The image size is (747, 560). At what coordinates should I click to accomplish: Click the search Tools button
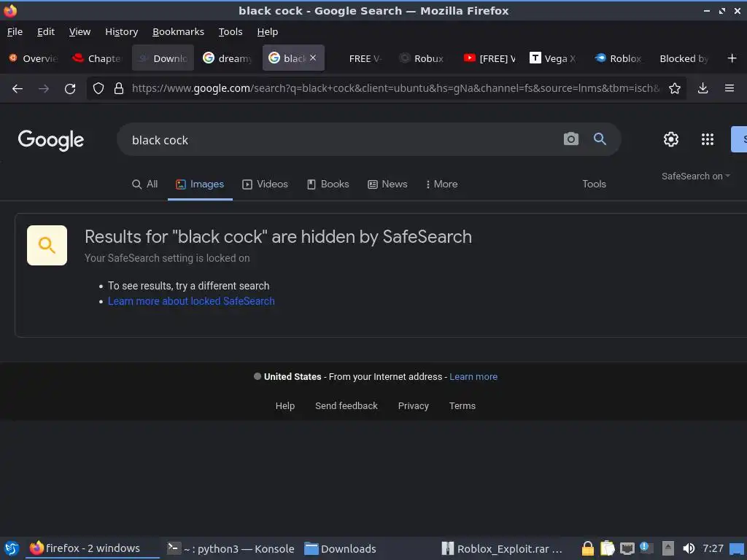pyautogui.click(x=594, y=184)
